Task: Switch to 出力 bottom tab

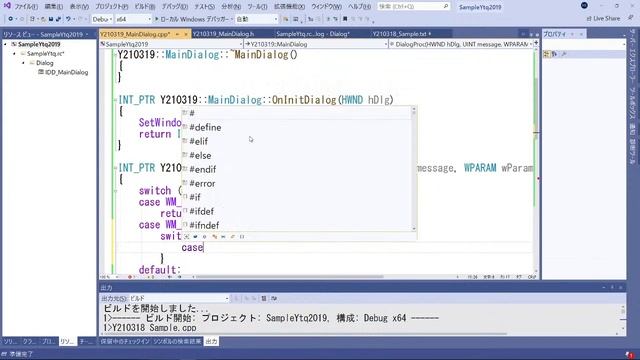Action: 211,341
